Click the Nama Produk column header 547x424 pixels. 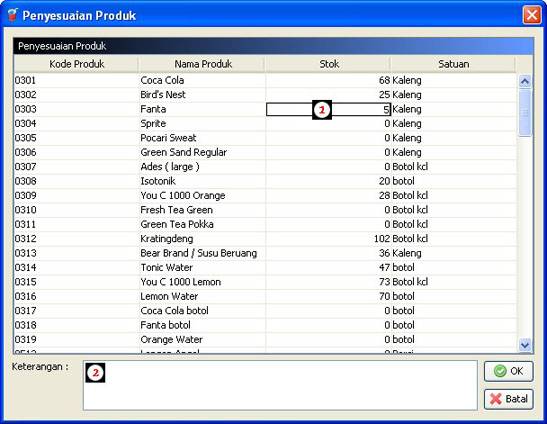(x=203, y=64)
